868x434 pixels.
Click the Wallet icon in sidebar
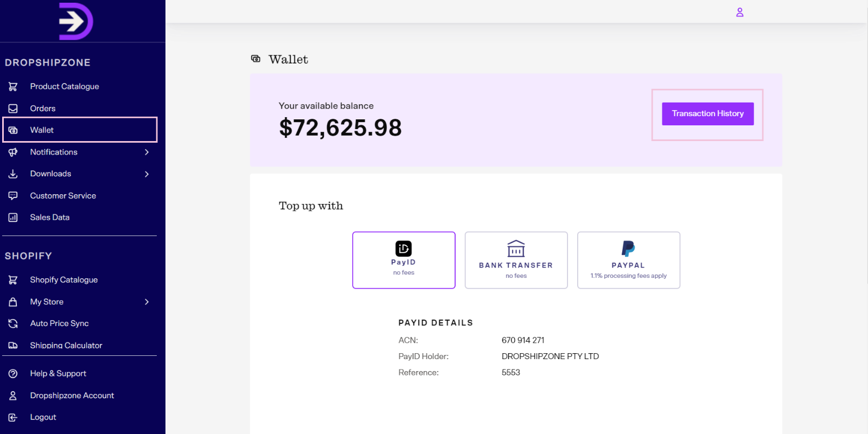tap(13, 130)
